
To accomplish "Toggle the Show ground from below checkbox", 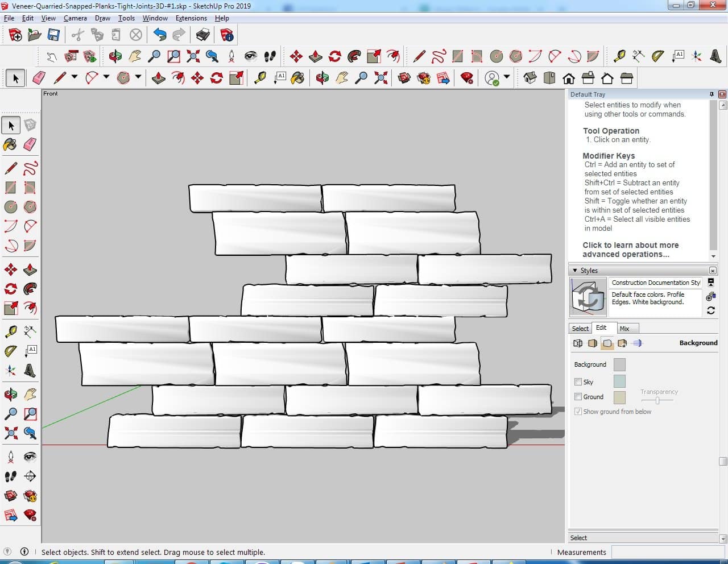I will pos(578,412).
